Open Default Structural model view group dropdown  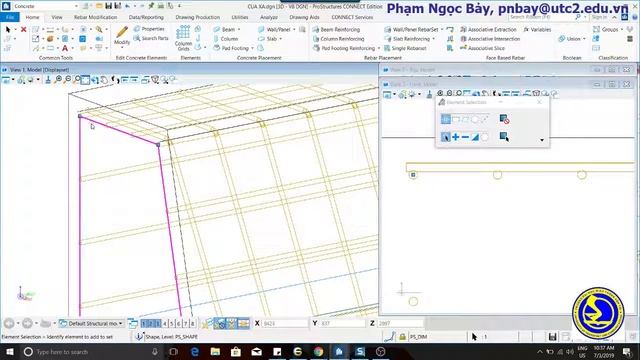pyautogui.click(x=91, y=323)
